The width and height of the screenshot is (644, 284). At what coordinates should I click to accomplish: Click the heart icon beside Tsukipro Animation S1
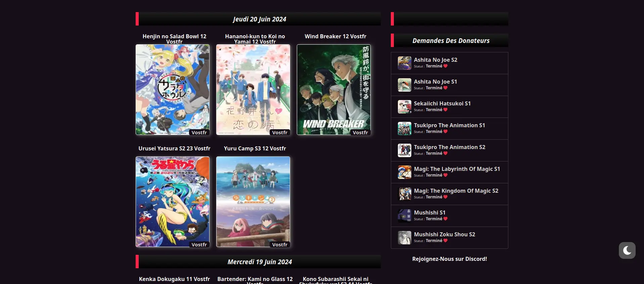tap(446, 132)
